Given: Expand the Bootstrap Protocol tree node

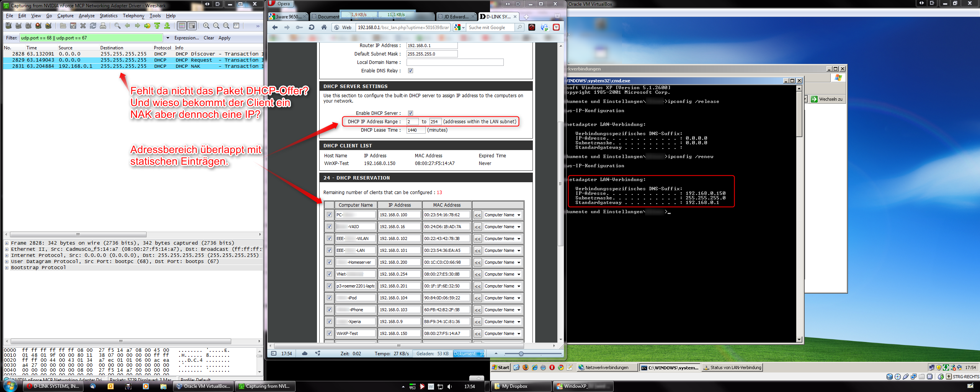Looking at the screenshot, I should click(7, 268).
